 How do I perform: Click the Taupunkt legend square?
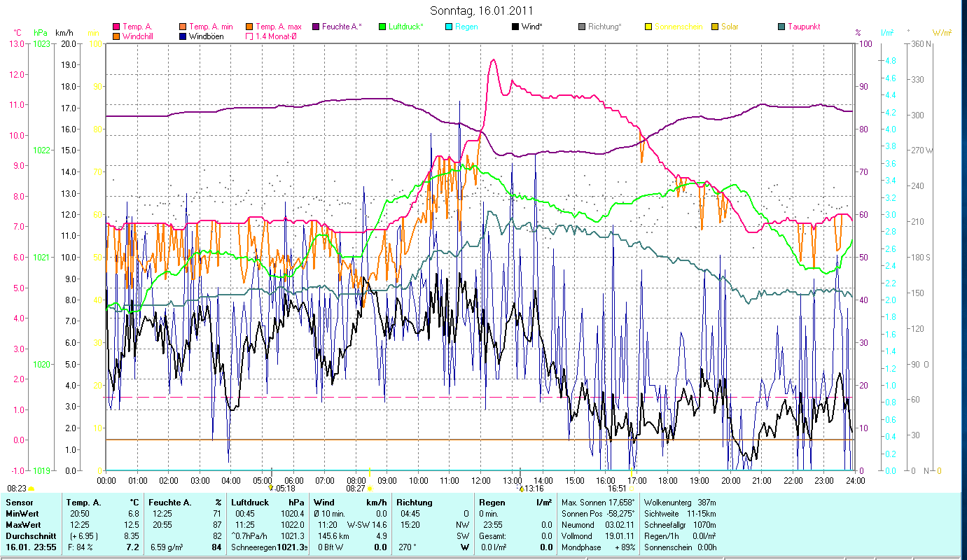781,27
